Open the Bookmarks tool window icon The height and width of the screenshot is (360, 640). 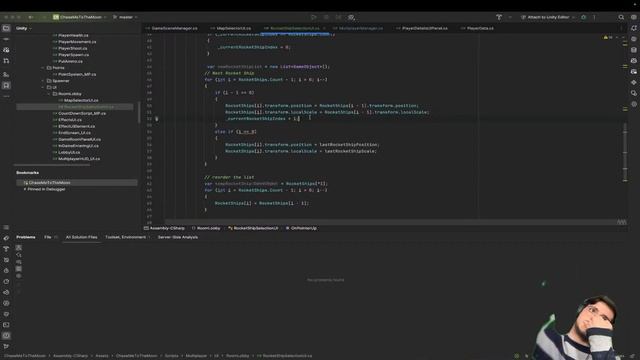6,85
